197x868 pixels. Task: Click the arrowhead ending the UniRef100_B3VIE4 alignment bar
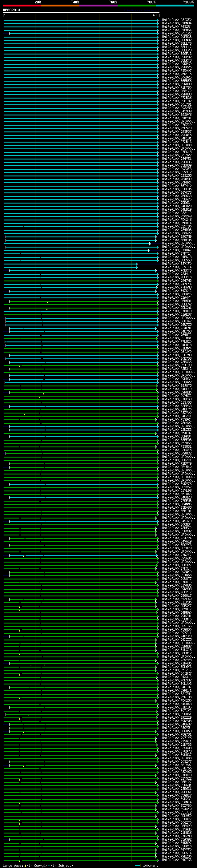tap(137, 267)
